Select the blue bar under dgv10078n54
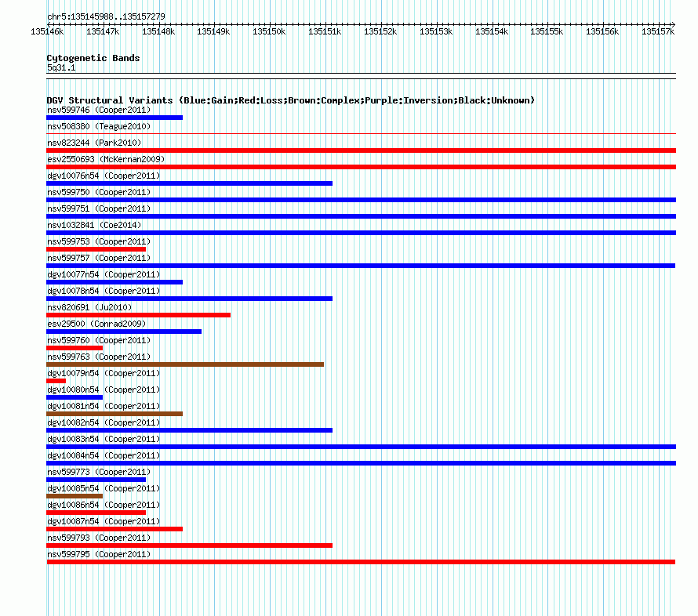This screenshot has height=616, width=698. [189, 299]
